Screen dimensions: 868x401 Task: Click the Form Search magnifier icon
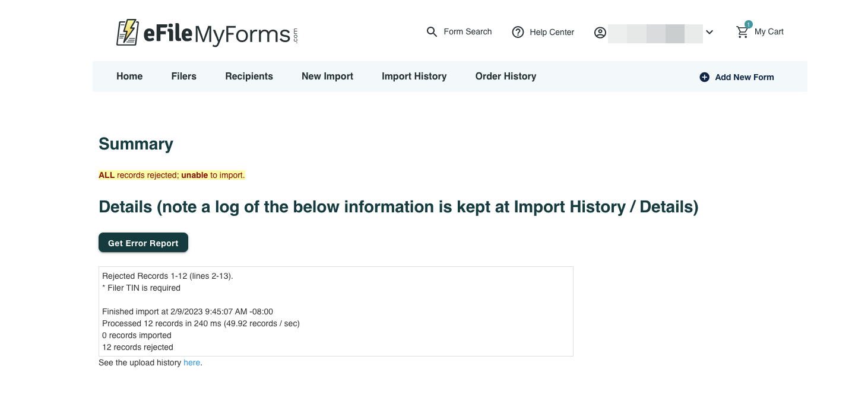432,32
